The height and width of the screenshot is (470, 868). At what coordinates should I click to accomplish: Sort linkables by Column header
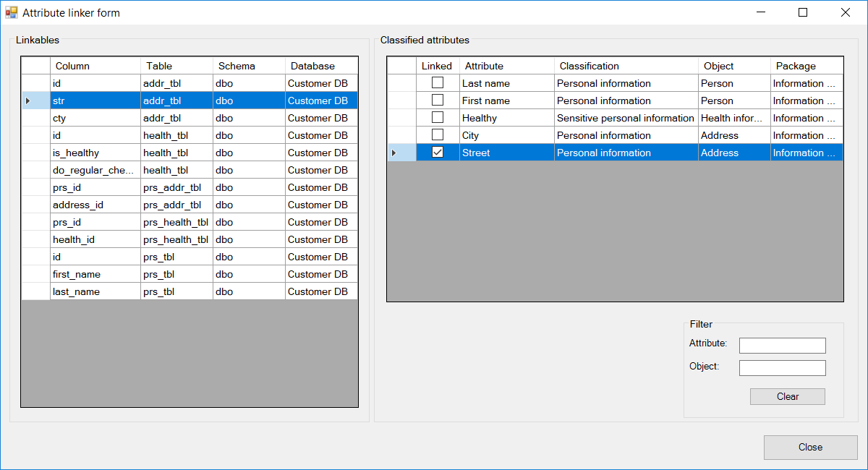95,66
